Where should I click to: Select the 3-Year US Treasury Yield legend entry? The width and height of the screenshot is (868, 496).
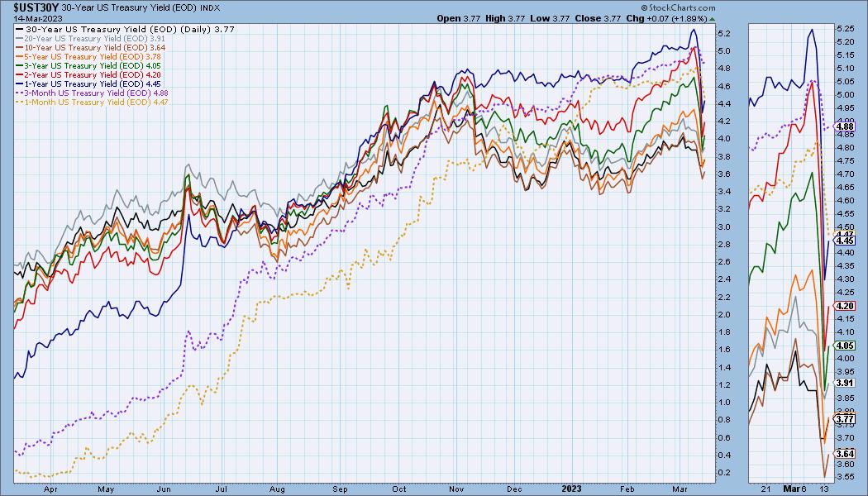click(x=88, y=66)
